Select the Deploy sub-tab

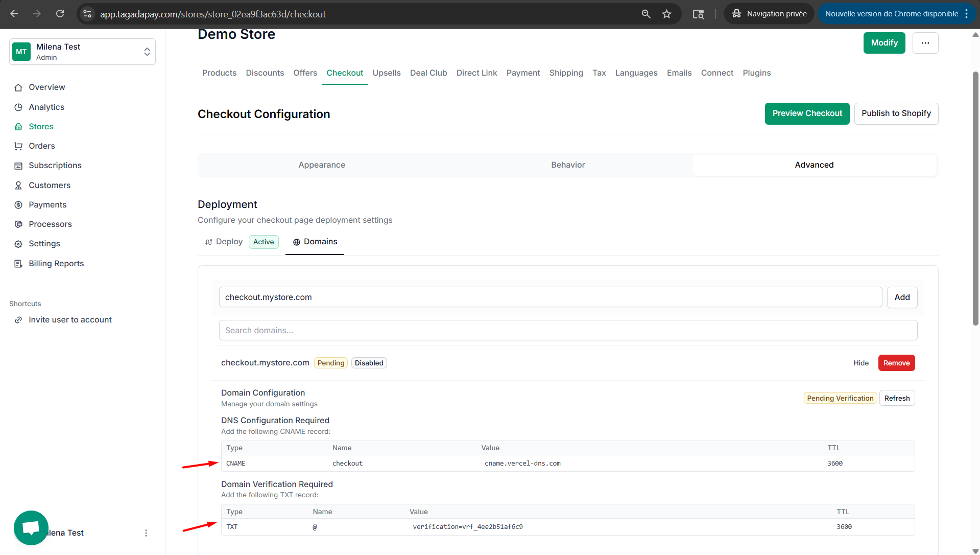click(229, 242)
